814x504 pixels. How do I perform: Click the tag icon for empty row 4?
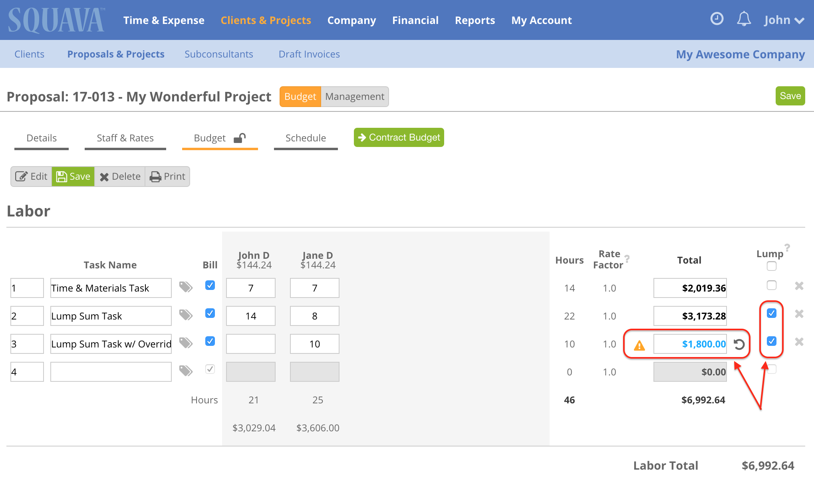click(186, 371)
